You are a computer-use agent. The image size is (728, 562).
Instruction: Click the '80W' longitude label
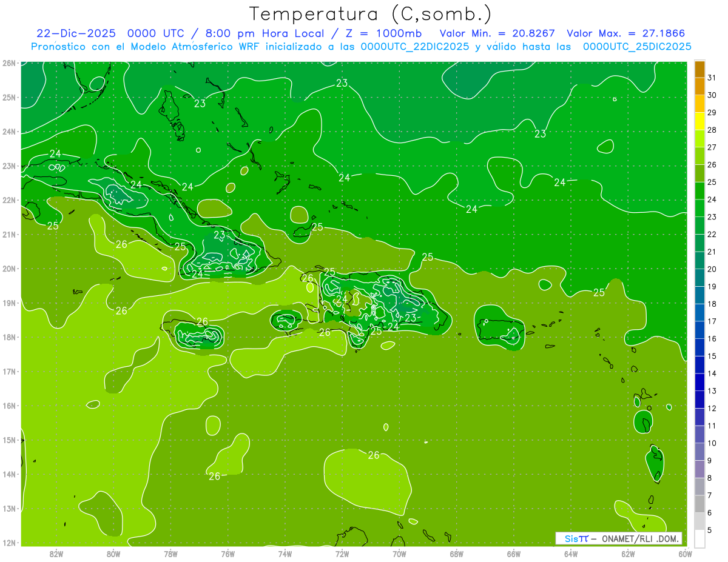tap(113, 554)
